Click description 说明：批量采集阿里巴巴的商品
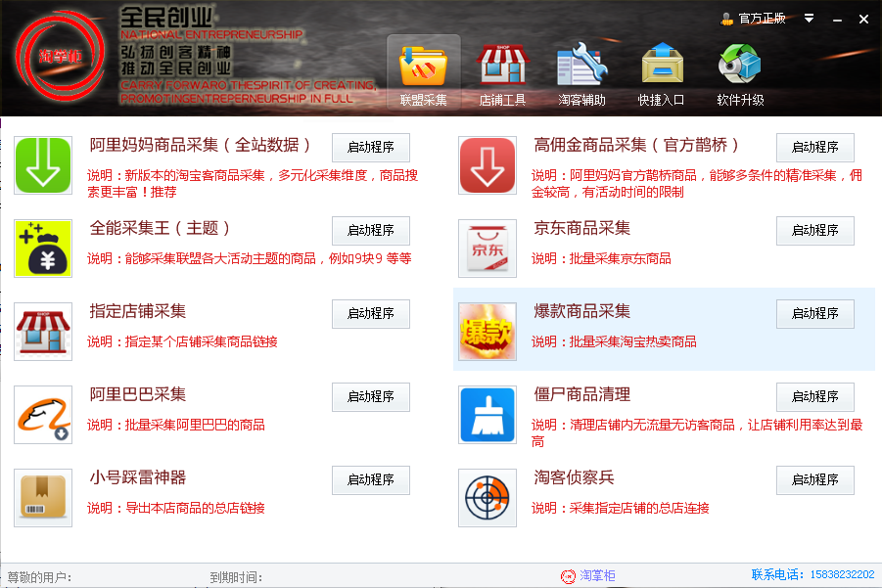Image resolution: width=882 pixels, height=588 pixels. (x=176, y=425)
